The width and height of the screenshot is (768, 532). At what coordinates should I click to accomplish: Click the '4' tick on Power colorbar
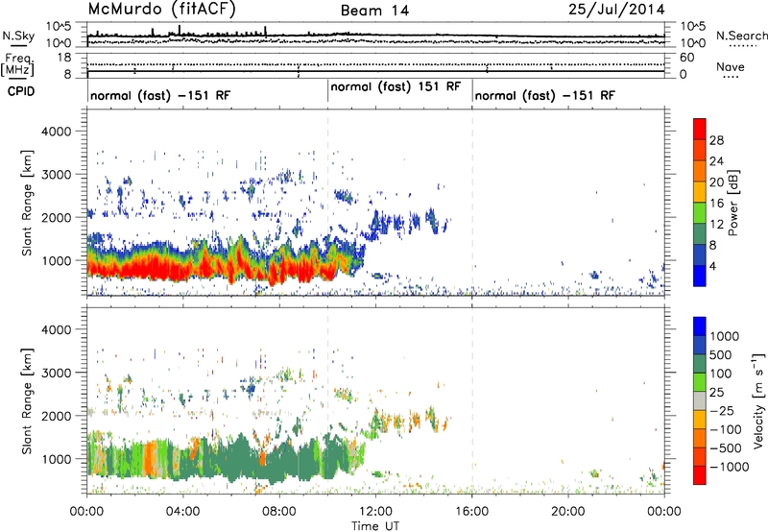pyautogui.click(x=713, y=266)
